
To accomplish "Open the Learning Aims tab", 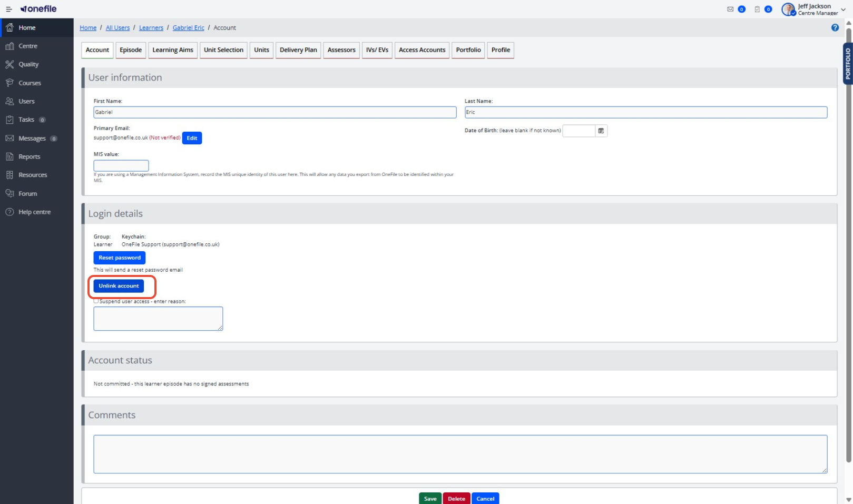I will pyautogui.click(x=173, y=50).
